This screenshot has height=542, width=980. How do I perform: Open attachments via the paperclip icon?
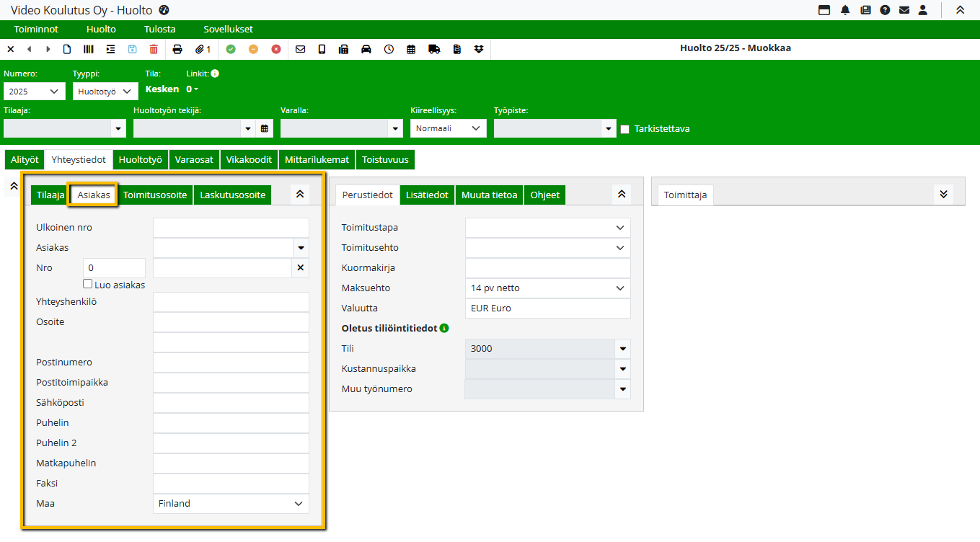[x=203, y=49]
